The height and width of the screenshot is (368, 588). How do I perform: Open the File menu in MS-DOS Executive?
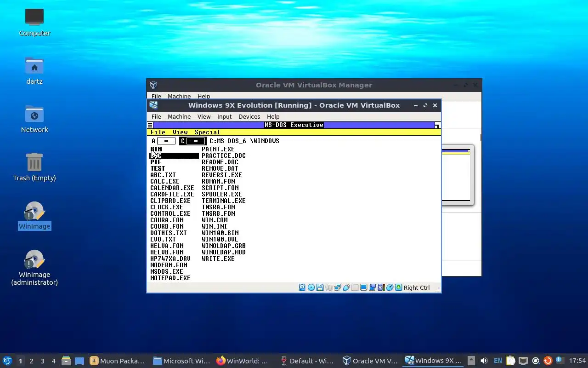(x=158, y=132)
